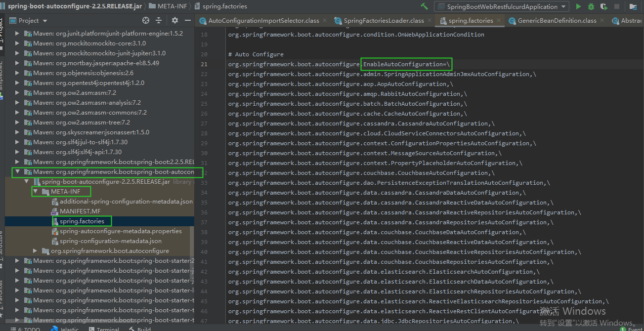Click line number 21 in gutter

click(205, 64)
